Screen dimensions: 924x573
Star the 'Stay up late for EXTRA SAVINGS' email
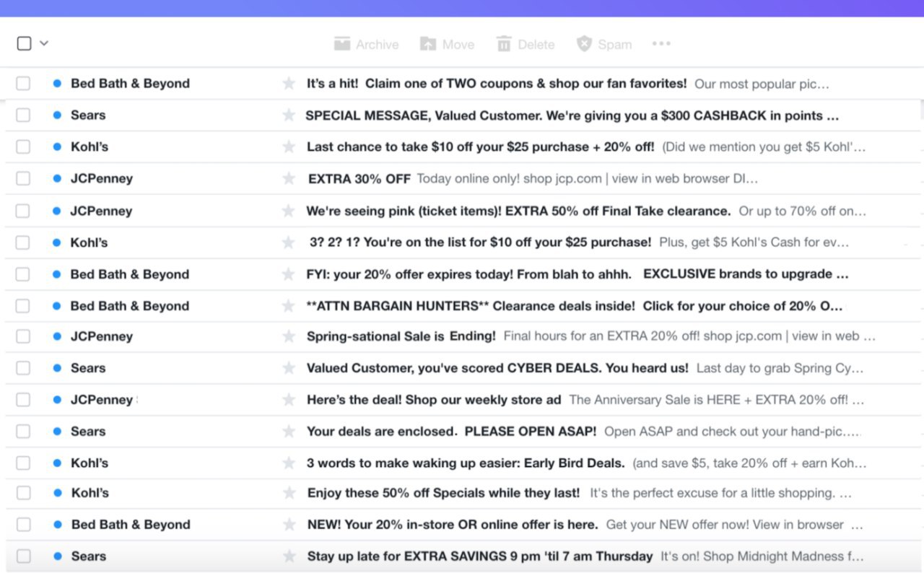[x=289, y=556]
